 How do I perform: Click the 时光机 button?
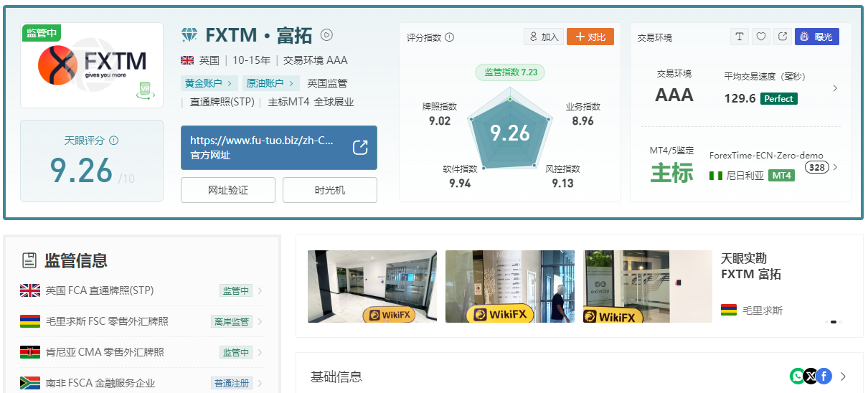tap(330, 190)
